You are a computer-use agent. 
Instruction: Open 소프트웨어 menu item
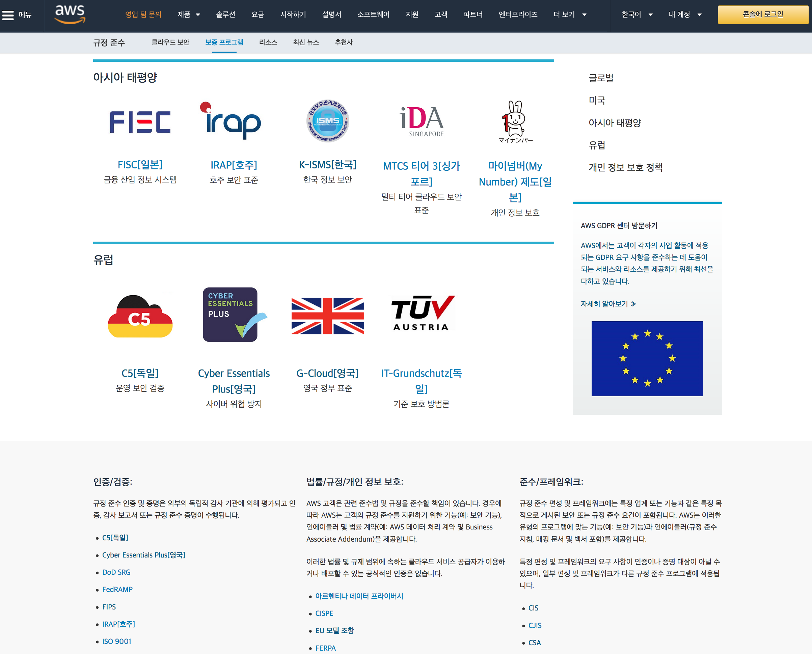pyautogui.click(x=373, y=15)
